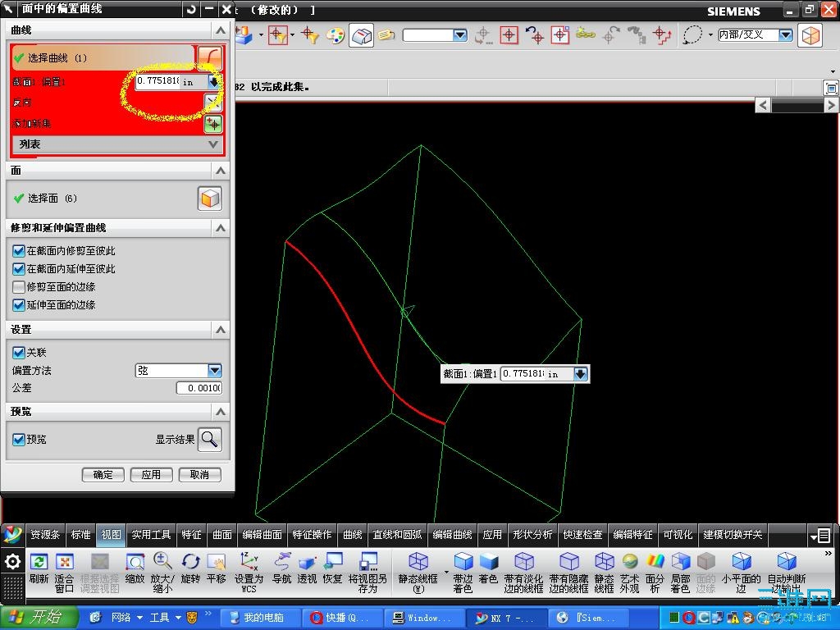This screenshot has height=630, width=840.
Task: Open the 偏置方法 dropdown
Action: [x=214, y=371]
